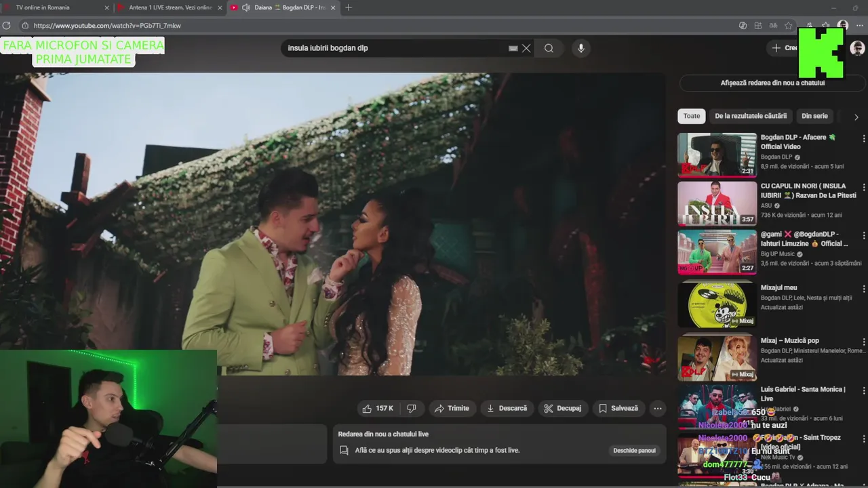This screenshot has height=488, width=868.
Task: Click the browser address bar URL
Action: click(107, 26)
